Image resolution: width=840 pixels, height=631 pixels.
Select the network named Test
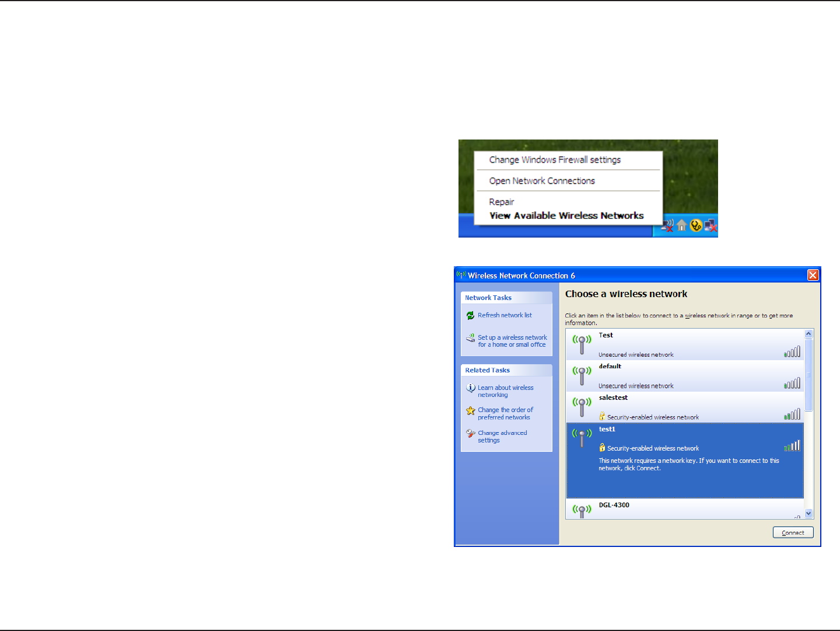point(685,344)
